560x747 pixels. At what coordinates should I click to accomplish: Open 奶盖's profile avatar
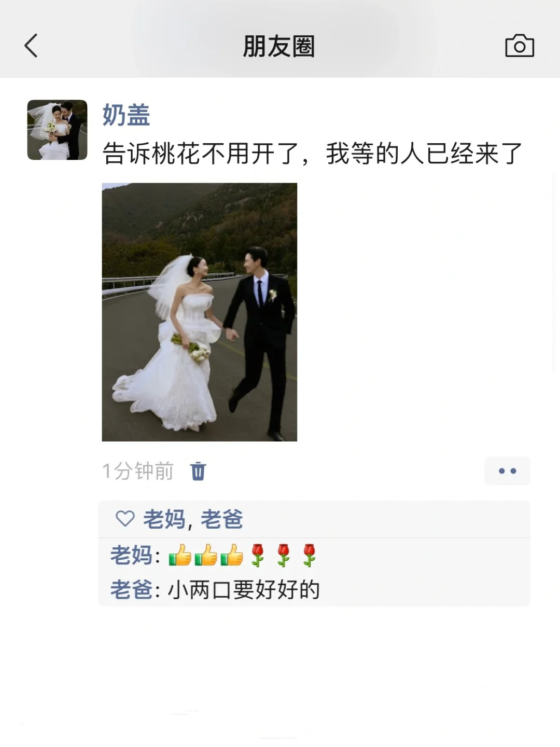pyautogui.click(x=57, y=130)
